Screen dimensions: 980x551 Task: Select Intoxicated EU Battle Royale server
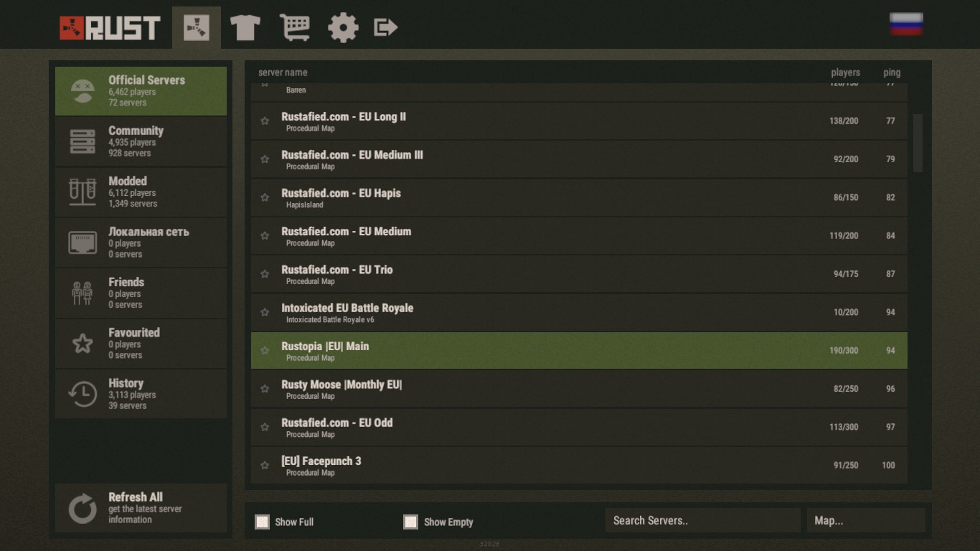pos(579,312)
